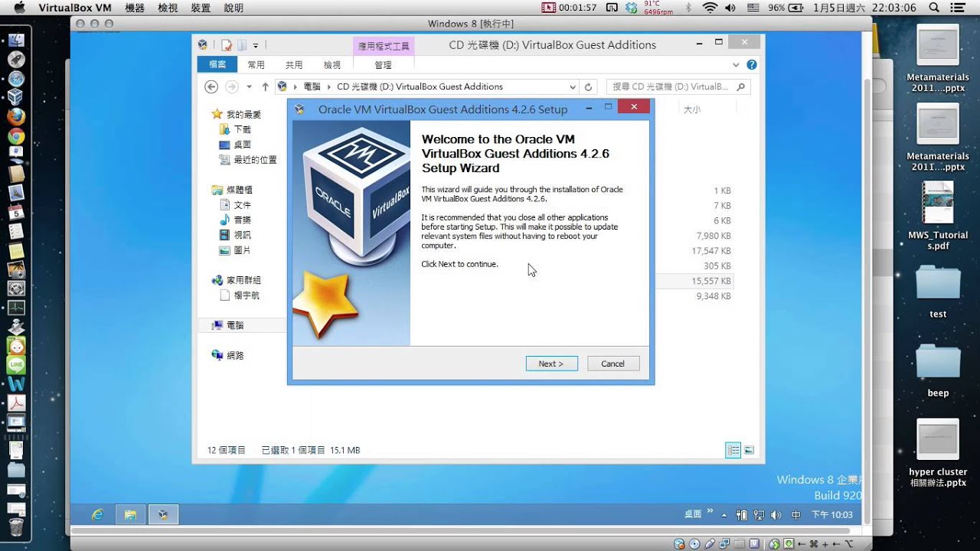Screen dimensions: 980x551
Task: Open the 說明 menu in VirtualBox
Action: tap(234, 8)
